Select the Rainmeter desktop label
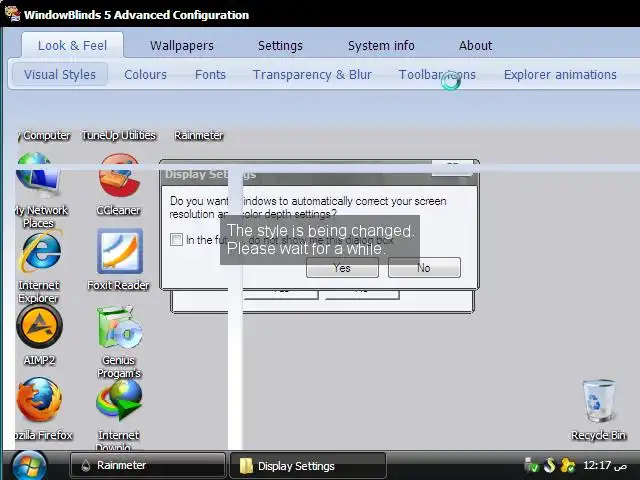The height and width of the screenshot is (480, 640). pyautogui.click(x=199, y=135)
